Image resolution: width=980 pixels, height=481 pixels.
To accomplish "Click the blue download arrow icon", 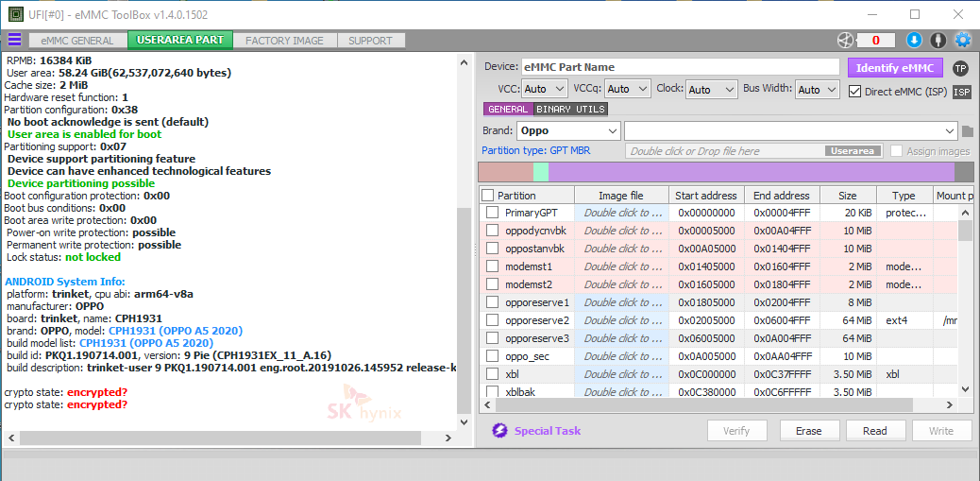I will pos(914,41).
